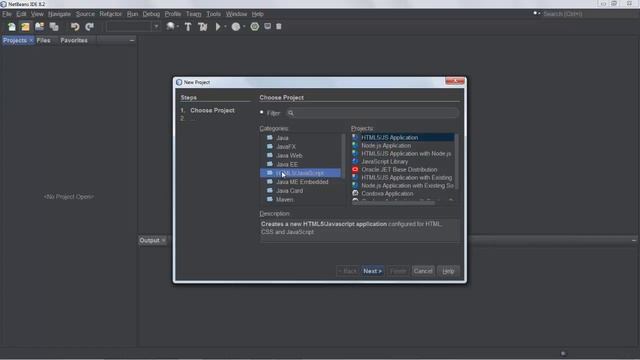Open the Navigate menu

click(x=59, y=14)
